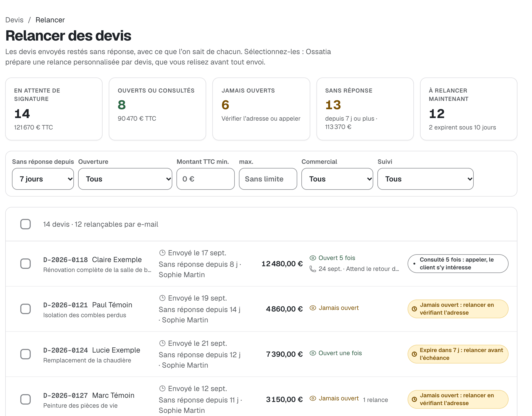
Task: Click Paul Témoin's 'Jamais ouvert : relancer' badge
Action: click(x=458, y=309)
